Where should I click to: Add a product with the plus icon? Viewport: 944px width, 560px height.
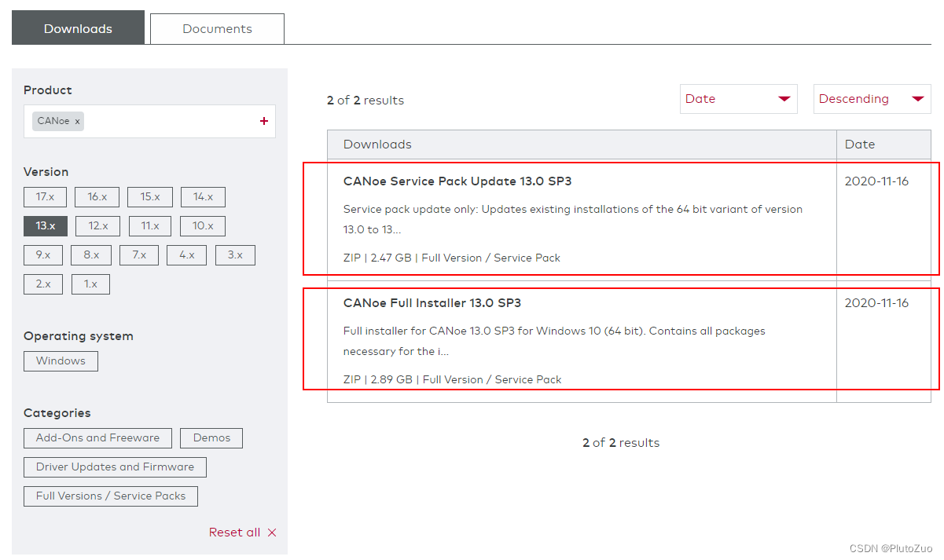point(264,121)
